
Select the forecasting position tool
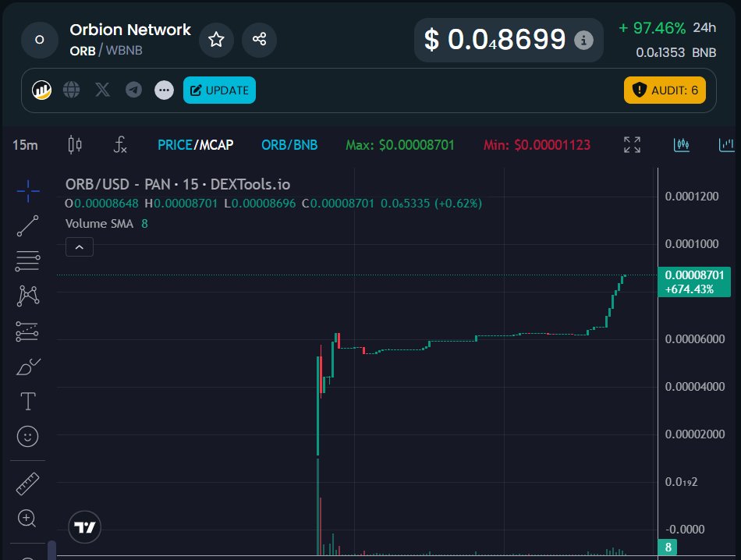pos(27,331)
